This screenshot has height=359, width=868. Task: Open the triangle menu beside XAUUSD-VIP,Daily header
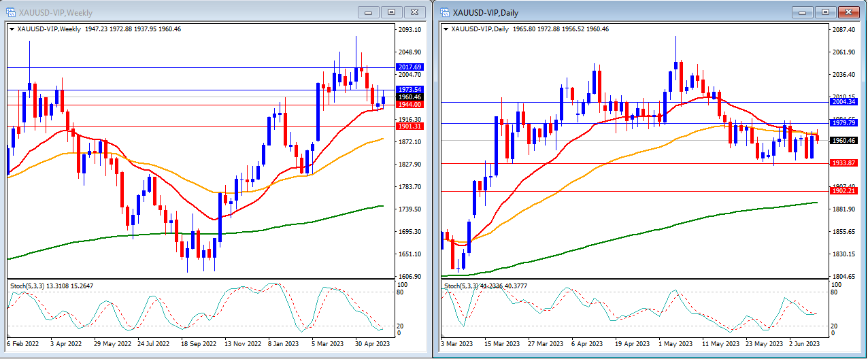[x=446, y=29]
